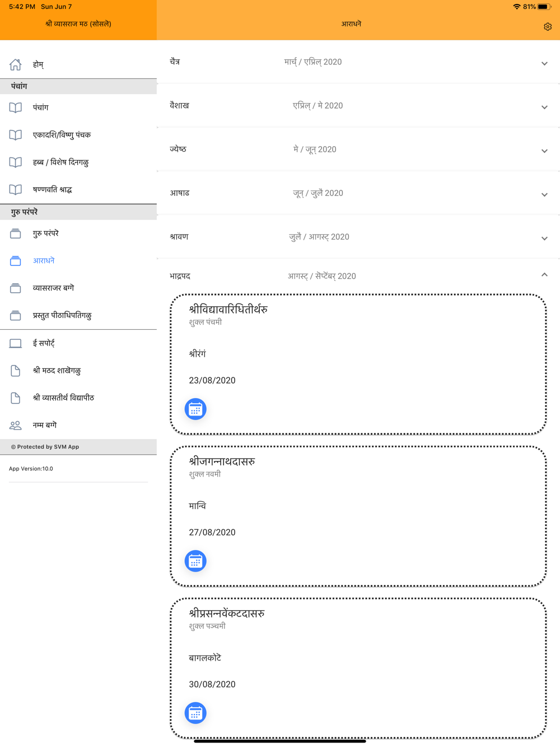Tap calendar button in श्रीविद्यावारिधितीर्थरु card

(x=195, y=409)
